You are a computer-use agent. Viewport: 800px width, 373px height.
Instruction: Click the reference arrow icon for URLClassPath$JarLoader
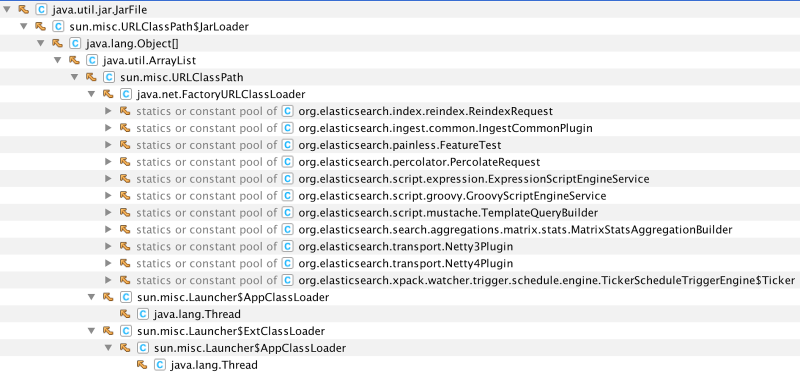pos(40,26)
